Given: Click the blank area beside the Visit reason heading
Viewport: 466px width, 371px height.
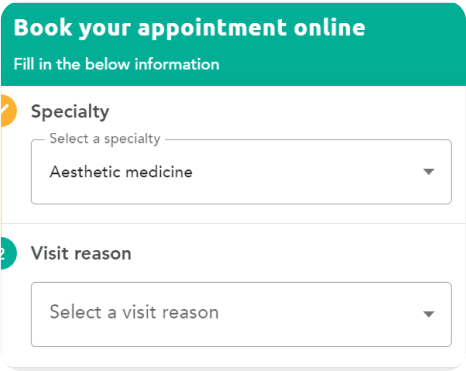Looking at the screenshot, I should click(x=293, y=253).
